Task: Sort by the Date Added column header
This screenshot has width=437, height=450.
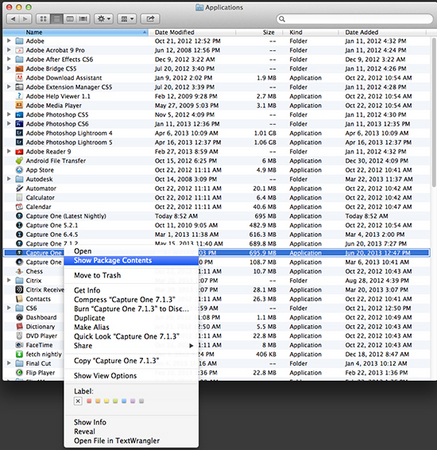Action: coord(383,32)
